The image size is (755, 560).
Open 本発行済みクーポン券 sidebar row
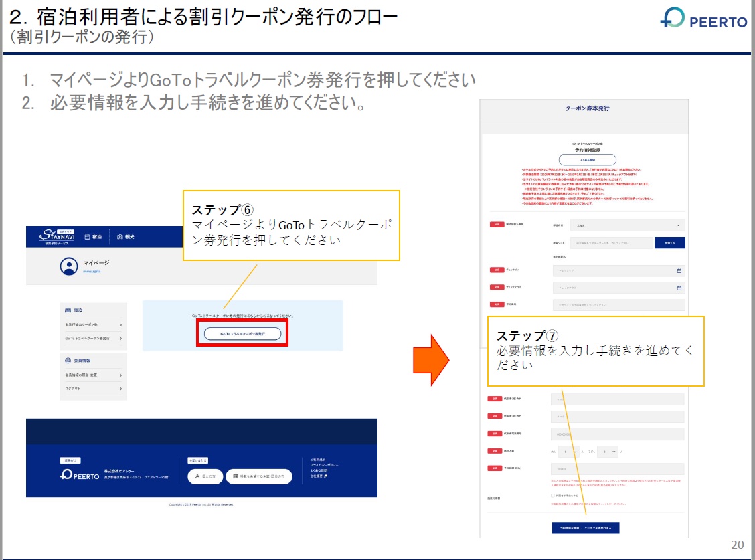click(x=94, y=325)
